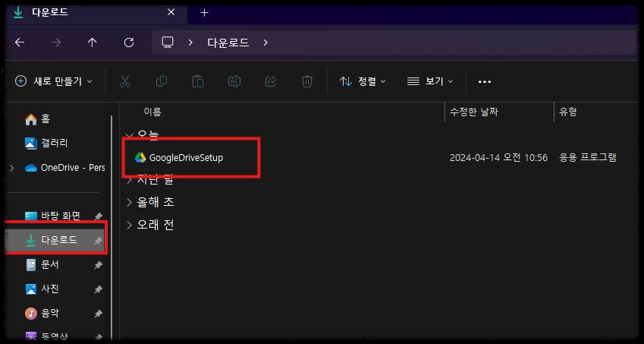Sort by 이름 column header
644x344 pixels.
[x=152, y=112]
